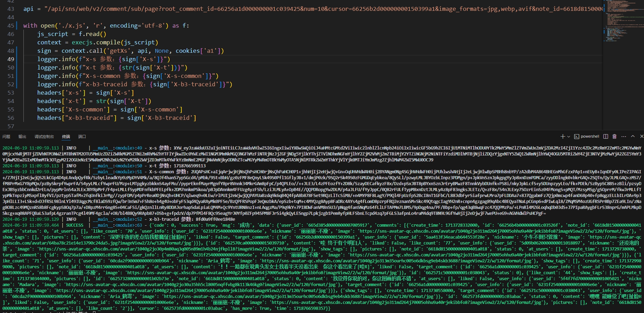Click line number 49 in the gutter
Image resolution: width=644 pixels, height=313 pixels.
(11, 59)
